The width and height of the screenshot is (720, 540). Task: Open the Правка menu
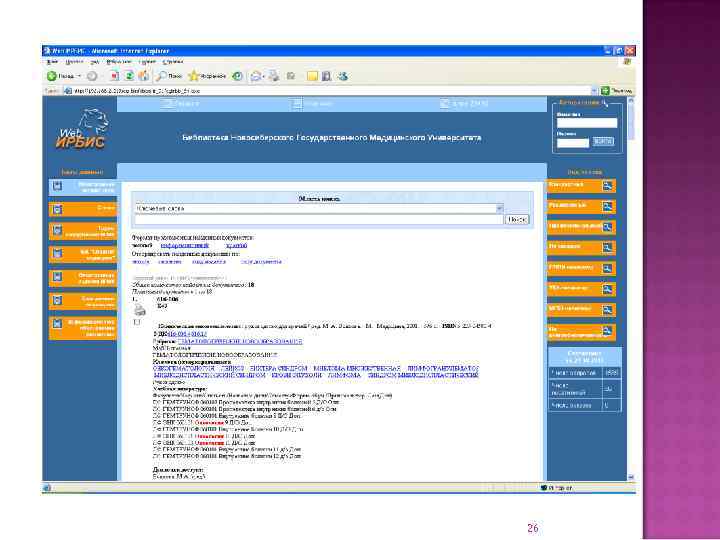74,62
